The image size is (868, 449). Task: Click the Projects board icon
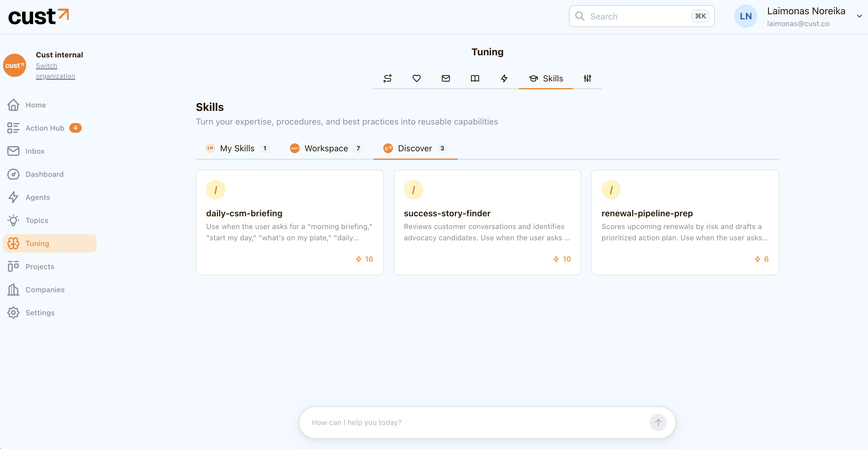(x=13, y=266)
